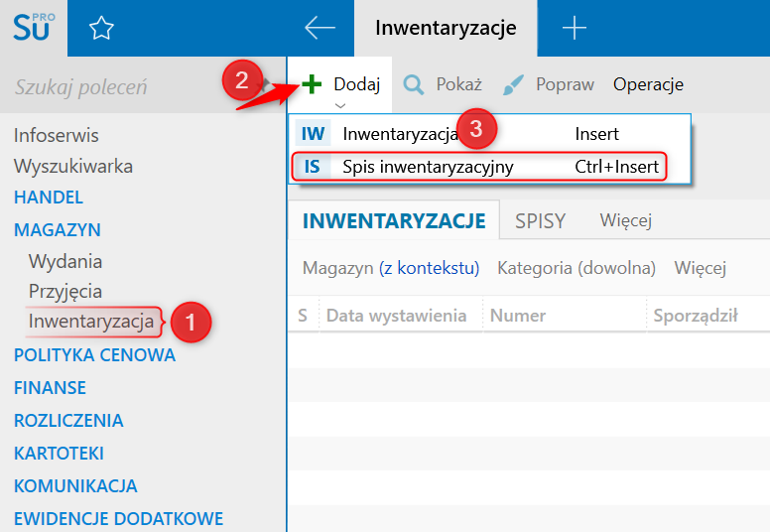770x532 pixels.
Task: Switch to the SPISY tab
Action: tap(540, 221)
